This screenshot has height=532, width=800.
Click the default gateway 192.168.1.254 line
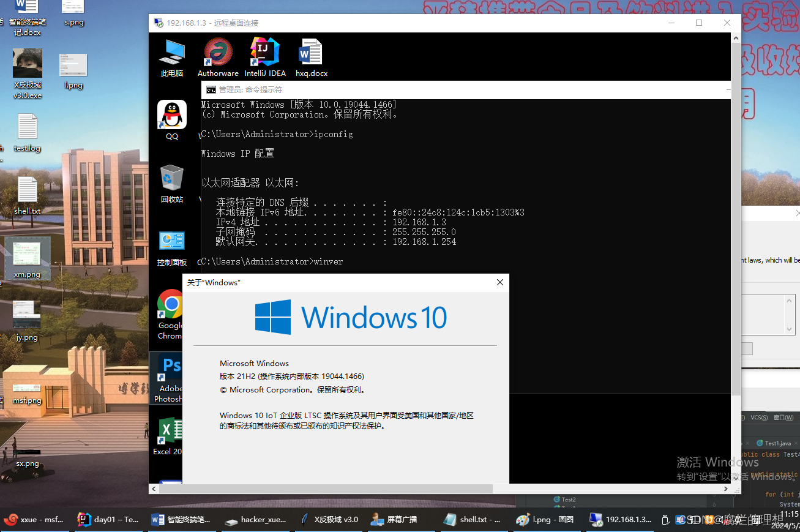coord(336,242)
